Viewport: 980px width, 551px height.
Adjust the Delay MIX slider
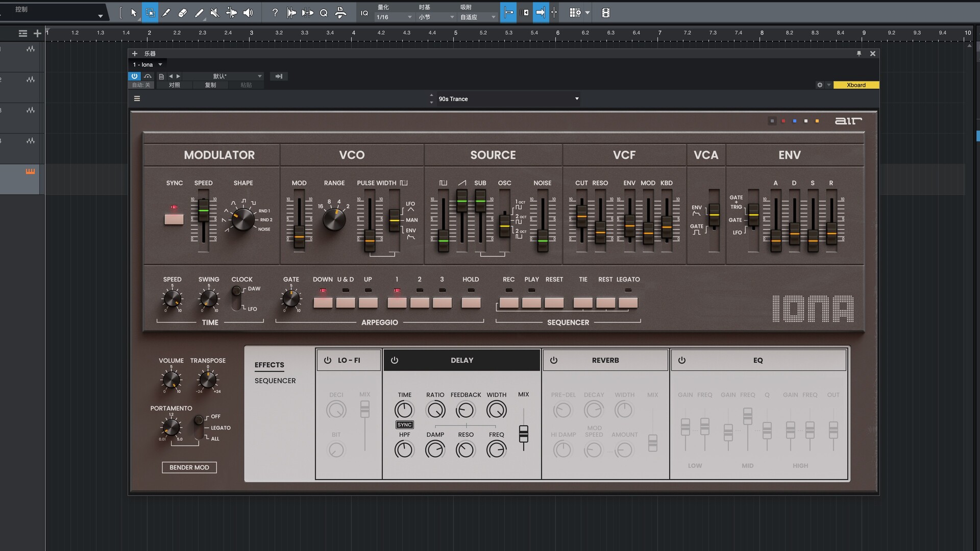click(524, 434)
